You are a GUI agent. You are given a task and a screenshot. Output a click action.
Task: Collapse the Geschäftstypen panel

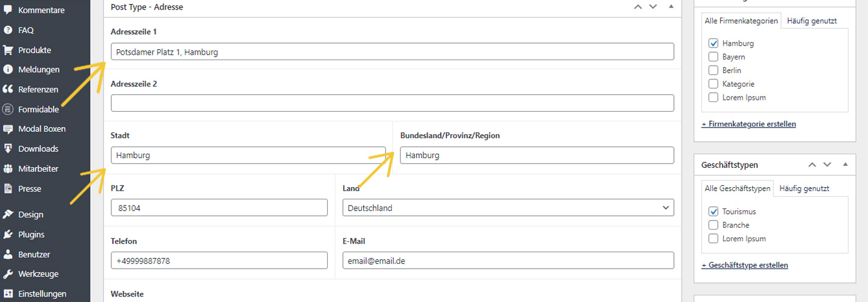(x=845, y=165)
